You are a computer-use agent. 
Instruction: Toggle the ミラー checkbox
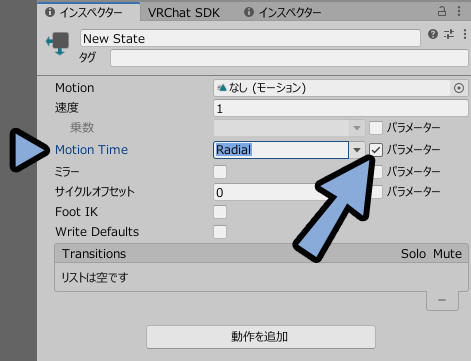(x=220, y=172)
